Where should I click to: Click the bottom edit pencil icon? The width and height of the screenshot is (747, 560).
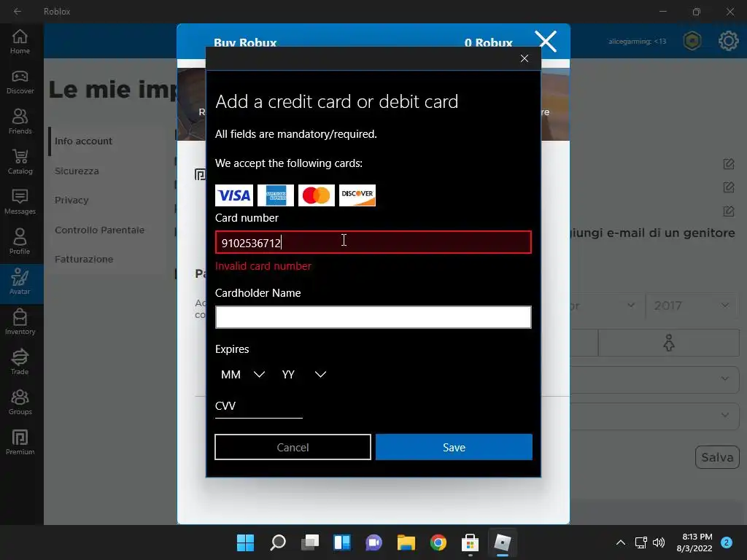[729, 211]
